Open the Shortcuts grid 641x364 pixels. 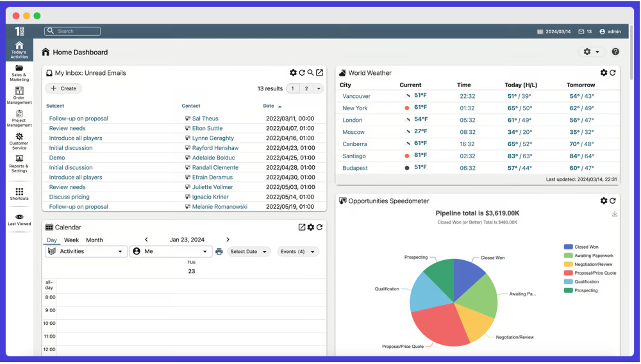[19, 194]
